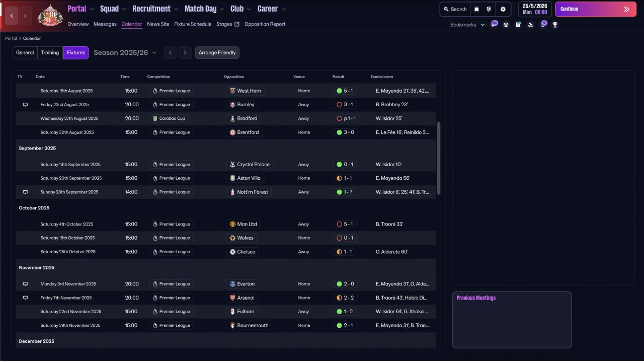Open the News Site tab
Screen dimensions: 644x361
click(158, 24)
